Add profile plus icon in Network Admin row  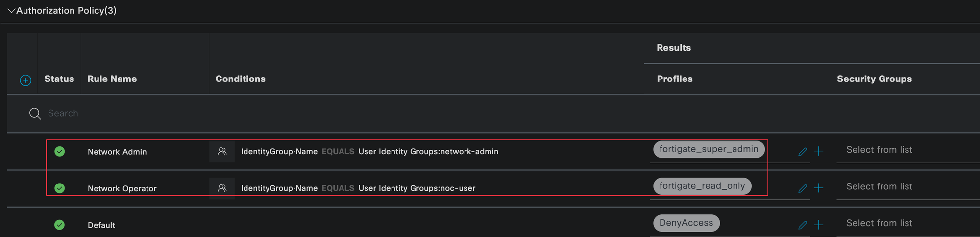coord(818,151)
